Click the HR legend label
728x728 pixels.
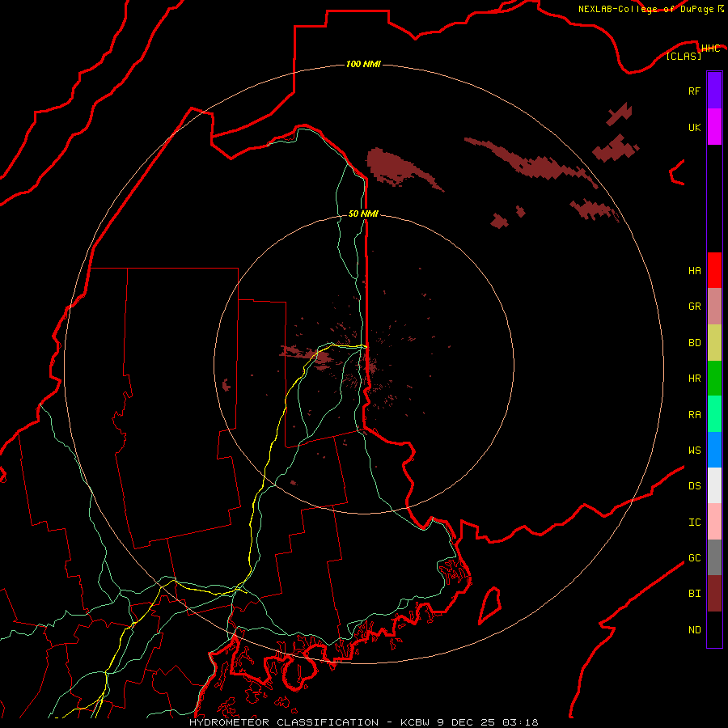pos(694,379)
